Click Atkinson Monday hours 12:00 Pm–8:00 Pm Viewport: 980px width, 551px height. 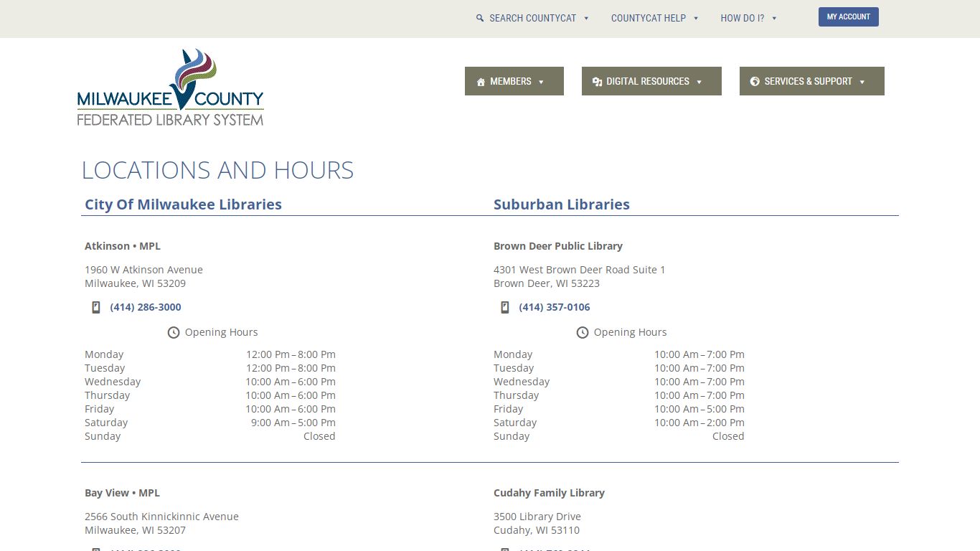click(x=291, y=354)
